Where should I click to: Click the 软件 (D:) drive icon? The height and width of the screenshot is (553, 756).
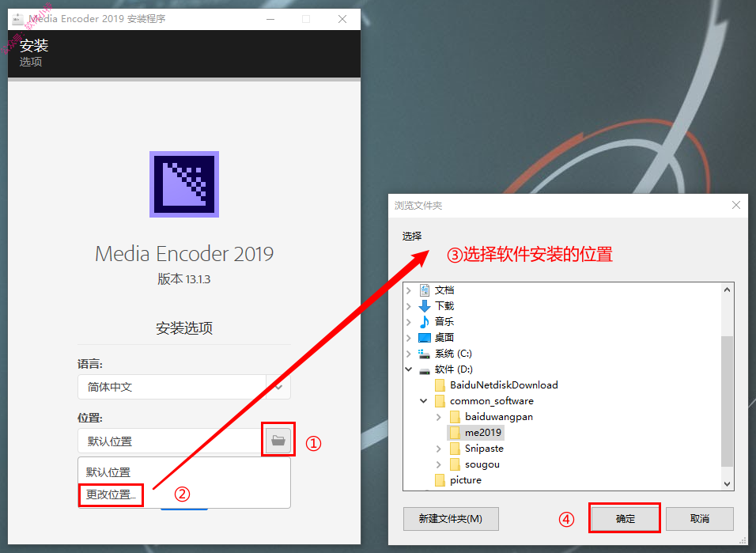(425, 370)
